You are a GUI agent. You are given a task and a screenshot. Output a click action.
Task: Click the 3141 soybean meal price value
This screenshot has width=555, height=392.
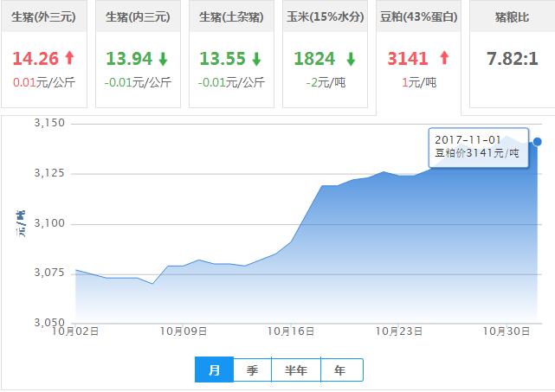408,59
